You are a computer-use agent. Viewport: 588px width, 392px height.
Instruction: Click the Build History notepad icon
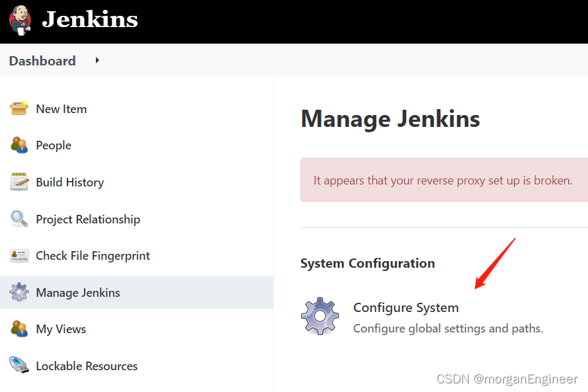click(x=19, y=181)
